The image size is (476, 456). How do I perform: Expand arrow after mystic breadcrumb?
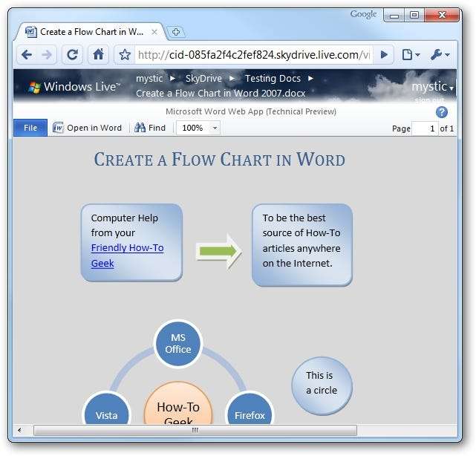coord(172,79)
